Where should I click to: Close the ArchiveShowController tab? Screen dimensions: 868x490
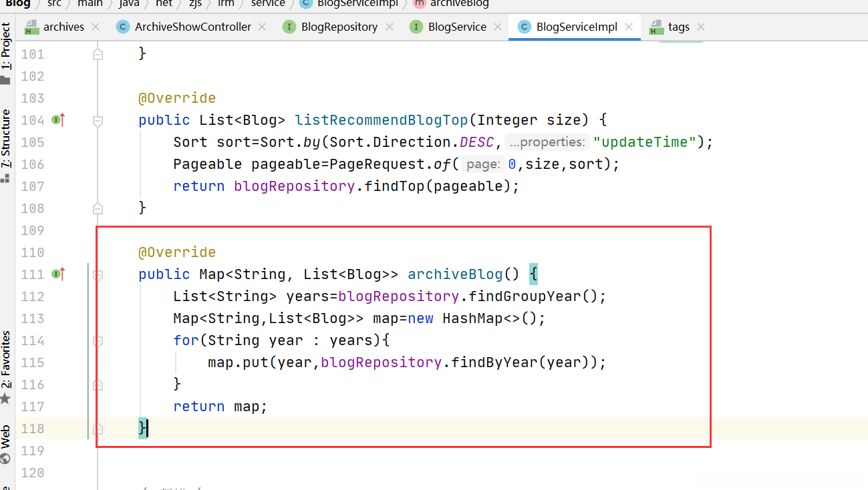262,27
